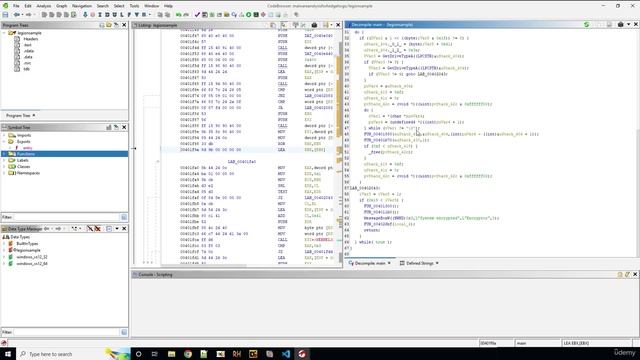Screen dimensions: 640x360
Task: Click the green refresh icon in Decompile panel header
Action: pyautogui.click(x=587, y=24)
